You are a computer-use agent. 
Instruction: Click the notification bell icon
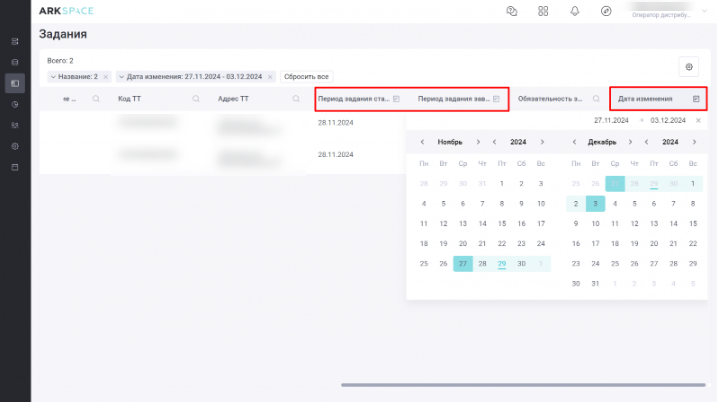[x=574, y=11]
